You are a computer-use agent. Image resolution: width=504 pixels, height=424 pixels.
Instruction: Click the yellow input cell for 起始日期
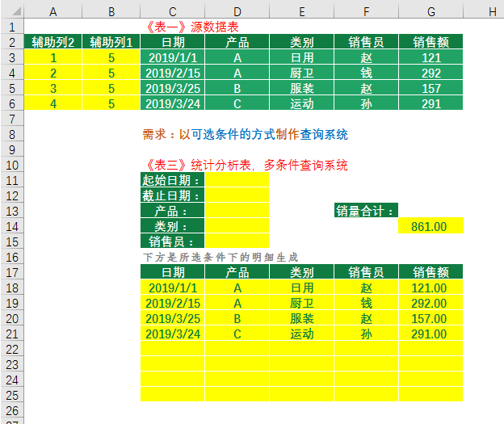[x=237, y=180]
